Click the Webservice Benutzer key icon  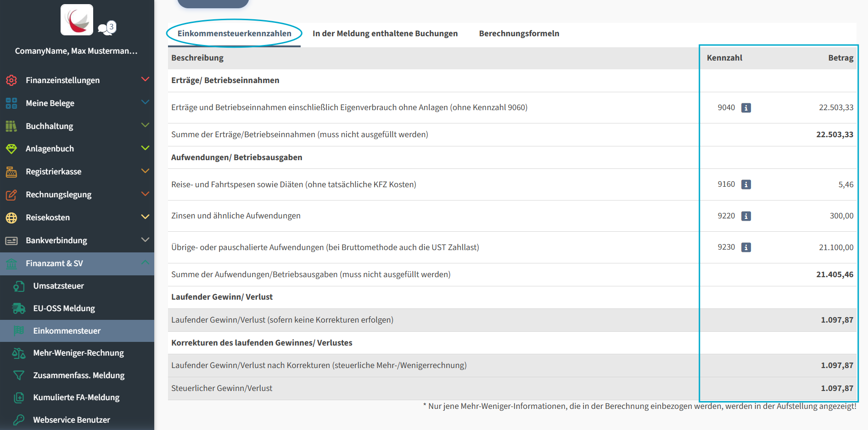point(19,419)
